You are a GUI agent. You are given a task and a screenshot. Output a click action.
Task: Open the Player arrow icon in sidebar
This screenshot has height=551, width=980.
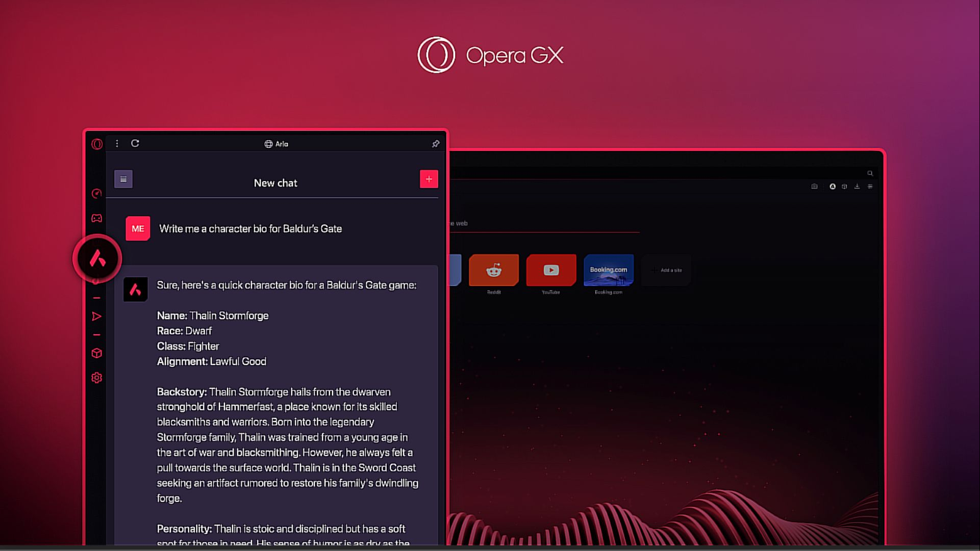point(96,317)
